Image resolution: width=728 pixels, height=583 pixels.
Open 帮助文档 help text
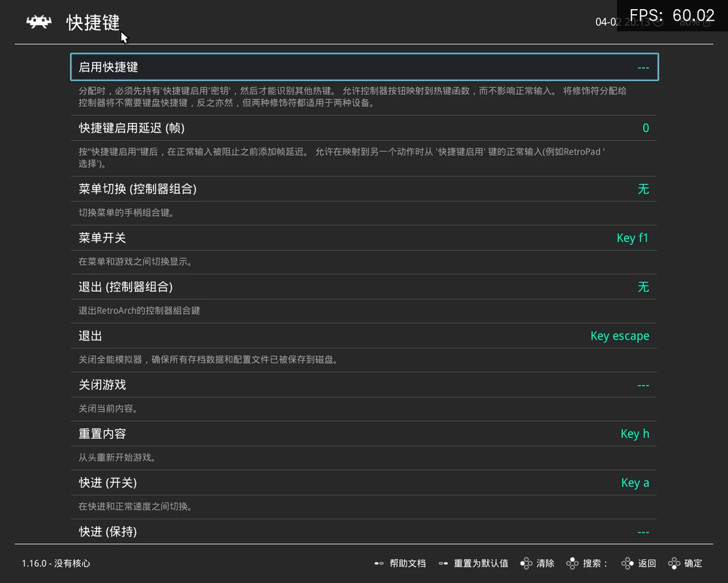click(x=407, y=563)
